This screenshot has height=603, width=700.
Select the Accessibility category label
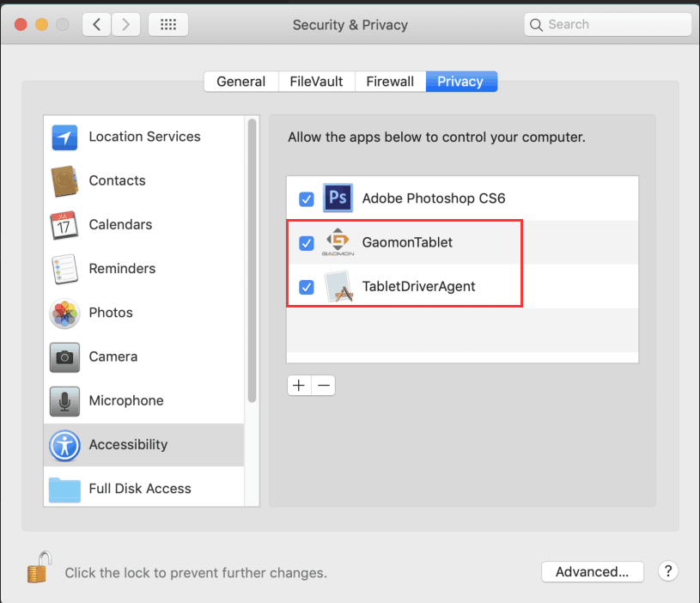[x=128, y=445]
